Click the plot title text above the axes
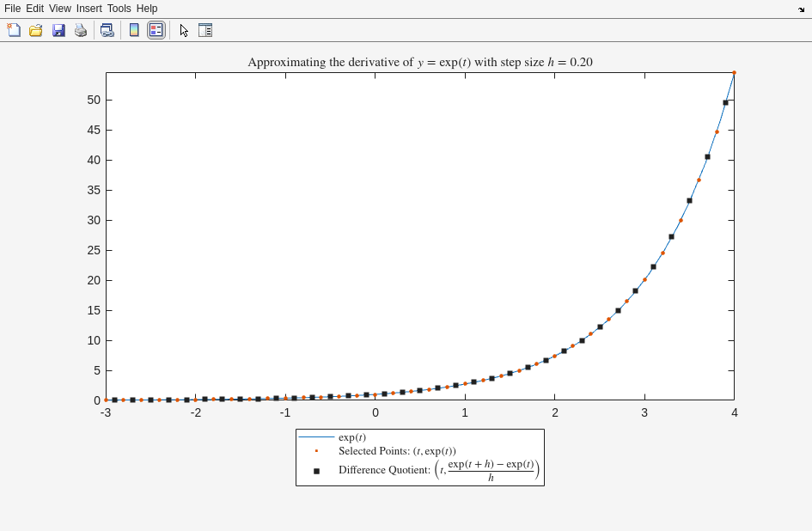Screen dimensions: 812x531 (x=419, y=62)
